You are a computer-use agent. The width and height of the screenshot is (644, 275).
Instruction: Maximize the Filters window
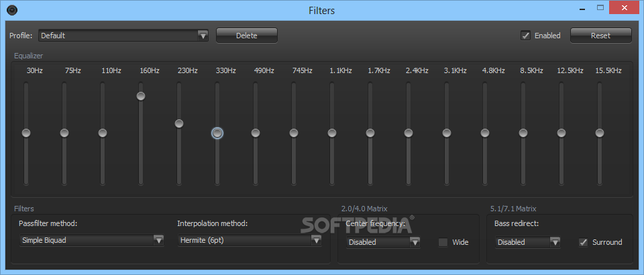click(x=600, y=8)
